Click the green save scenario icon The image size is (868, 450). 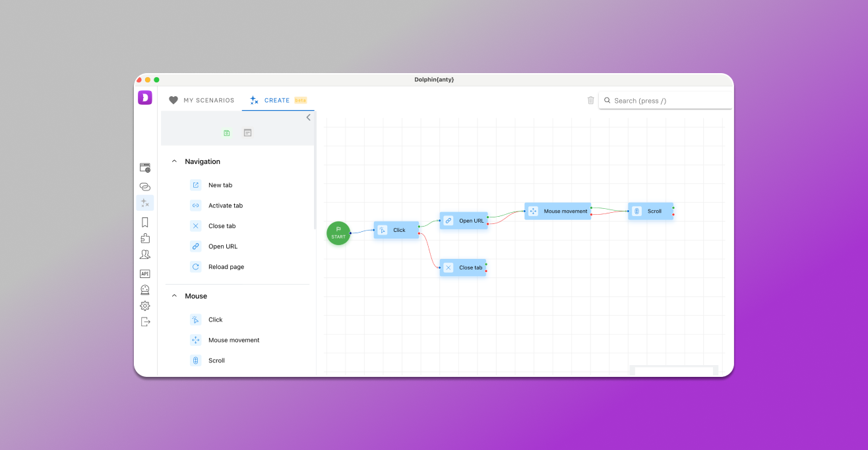[226, 133]
